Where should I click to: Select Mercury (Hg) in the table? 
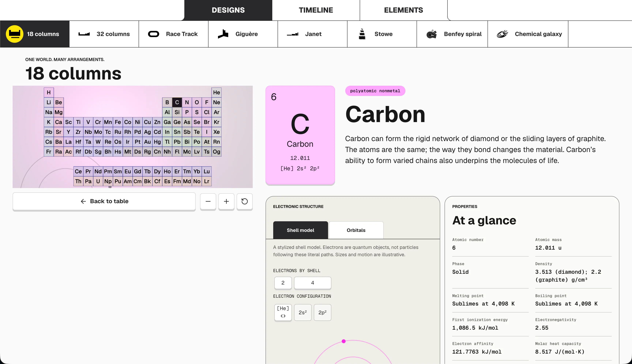tap(157, 142)
